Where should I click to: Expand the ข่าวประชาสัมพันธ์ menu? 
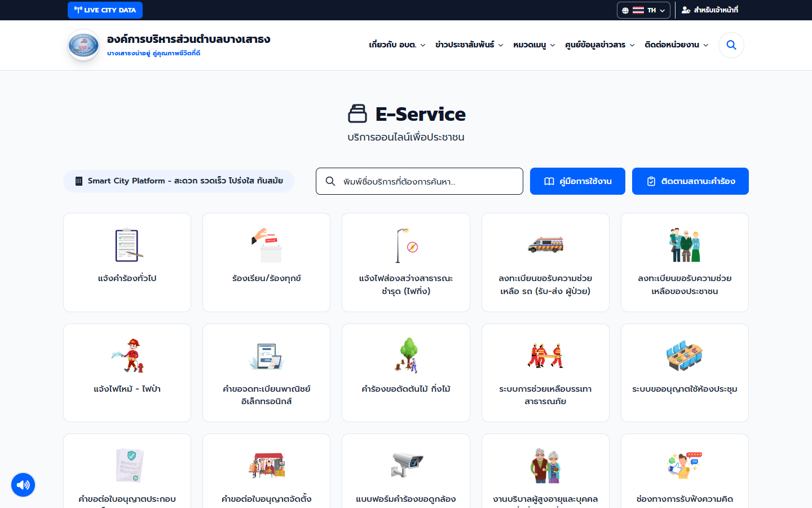tap(469, 45)
